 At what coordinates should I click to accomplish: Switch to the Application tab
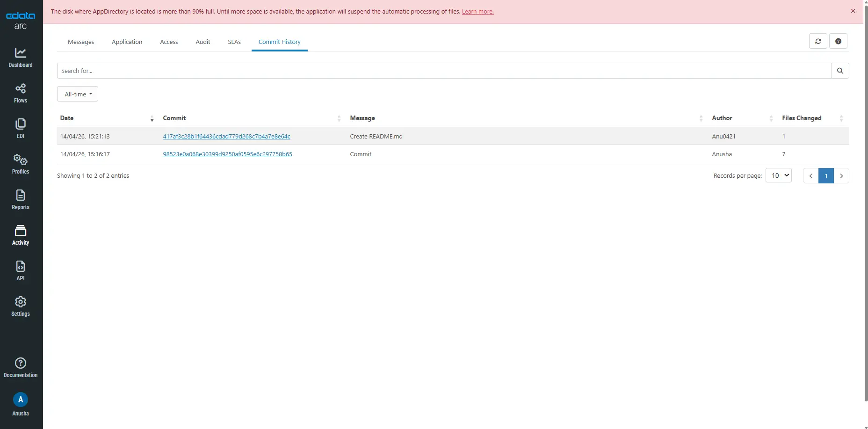tap(127, 42)
